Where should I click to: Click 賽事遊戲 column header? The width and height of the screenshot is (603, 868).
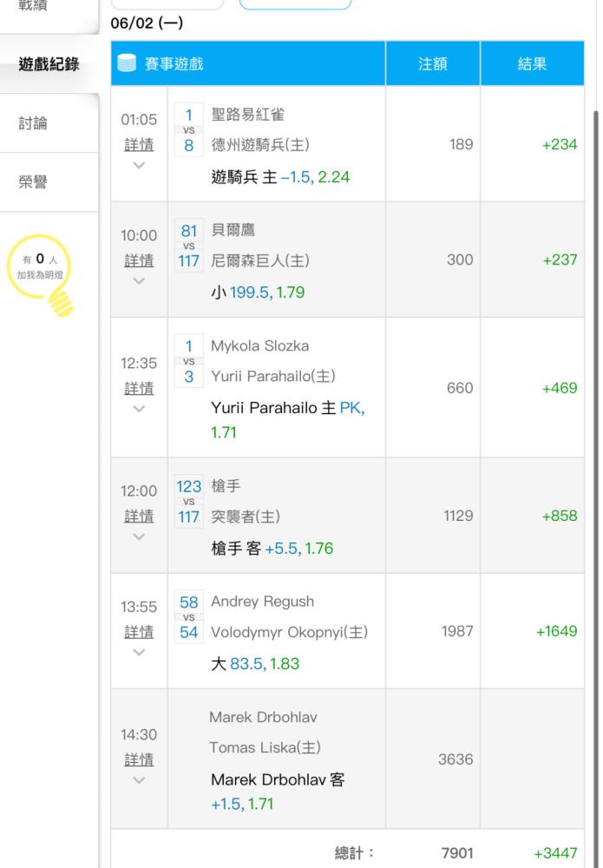click(x=248, y=63)
